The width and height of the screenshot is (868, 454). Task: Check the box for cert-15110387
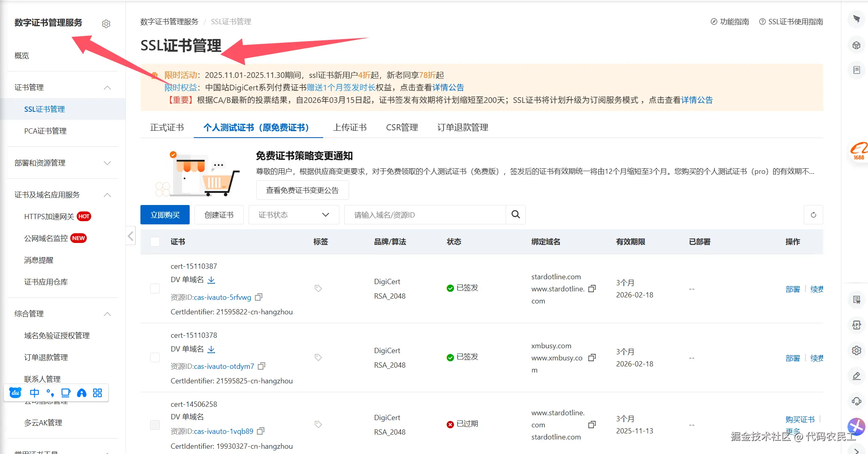point(155,289)
